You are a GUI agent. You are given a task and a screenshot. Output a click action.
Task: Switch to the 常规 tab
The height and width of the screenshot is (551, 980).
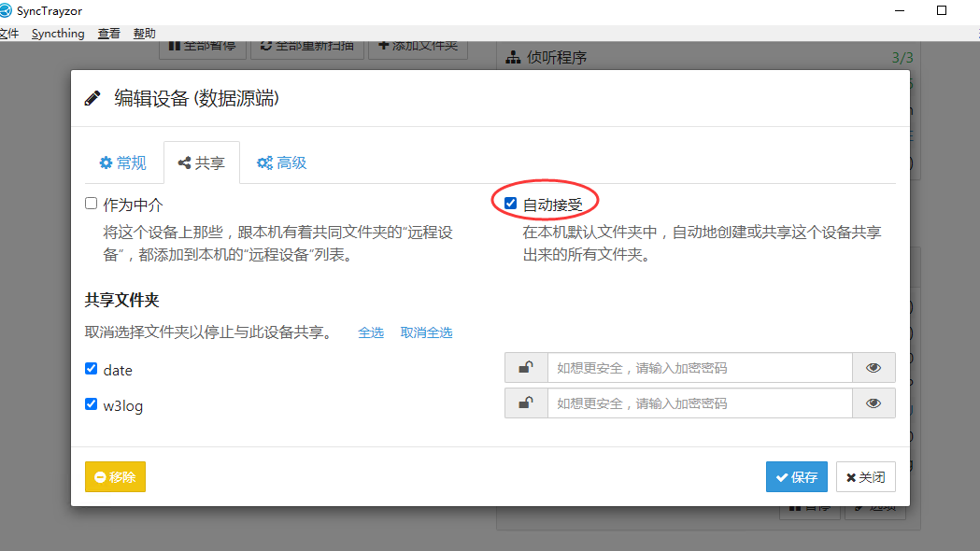click(122, 162)
